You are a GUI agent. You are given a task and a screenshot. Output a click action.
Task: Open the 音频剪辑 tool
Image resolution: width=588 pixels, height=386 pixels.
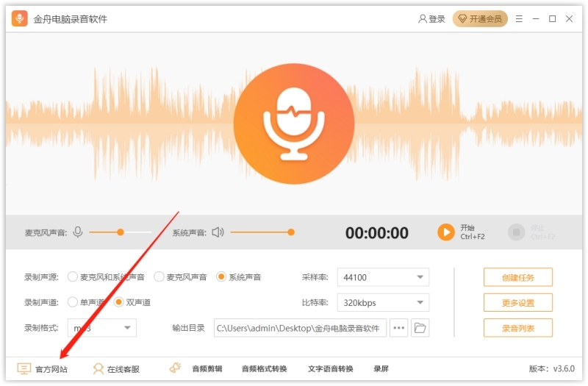207,369
